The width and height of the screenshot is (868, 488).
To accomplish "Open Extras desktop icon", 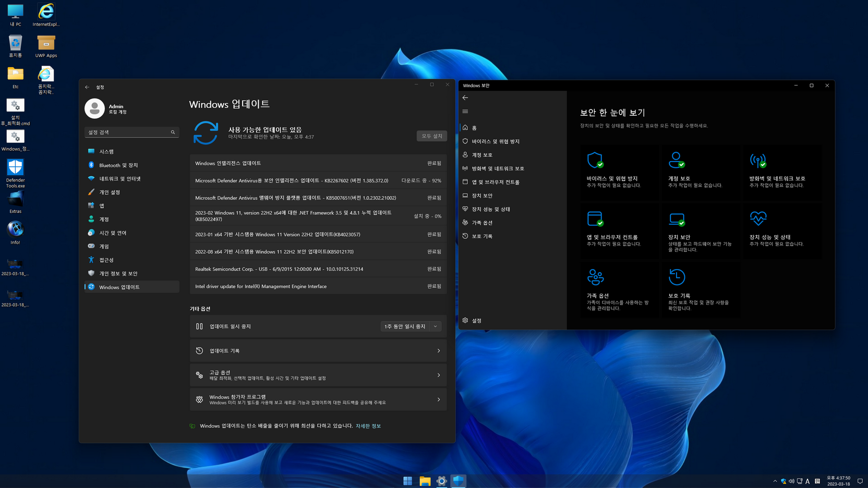I will tap(15, 202).
